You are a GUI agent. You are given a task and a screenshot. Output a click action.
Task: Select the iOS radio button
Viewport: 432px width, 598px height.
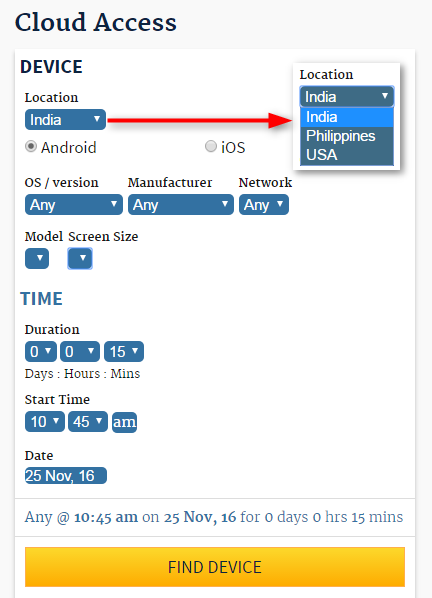(x=211, y=146)
